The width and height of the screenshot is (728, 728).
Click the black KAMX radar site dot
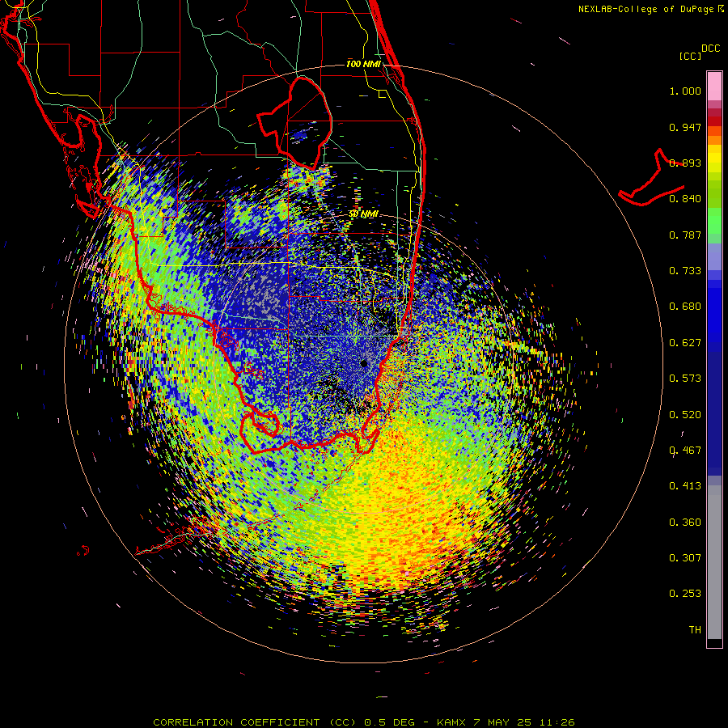tap(364, 363)
